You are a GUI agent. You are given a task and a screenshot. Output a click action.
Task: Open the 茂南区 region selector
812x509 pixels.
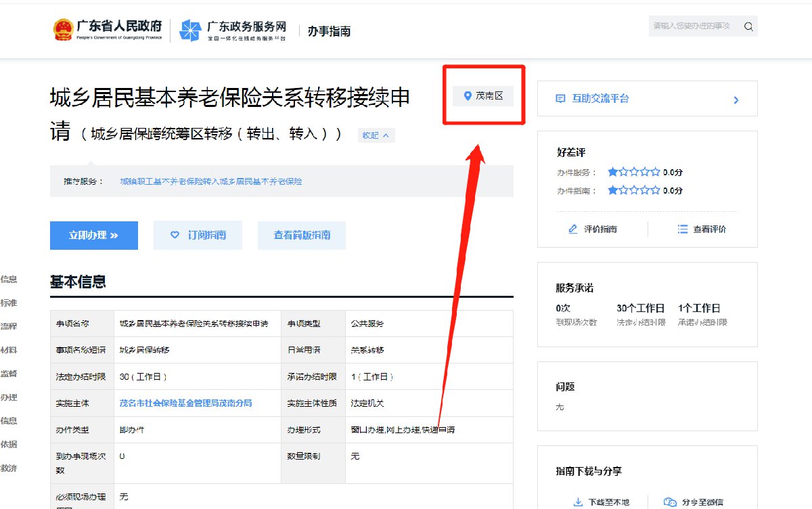pos(483,96)
